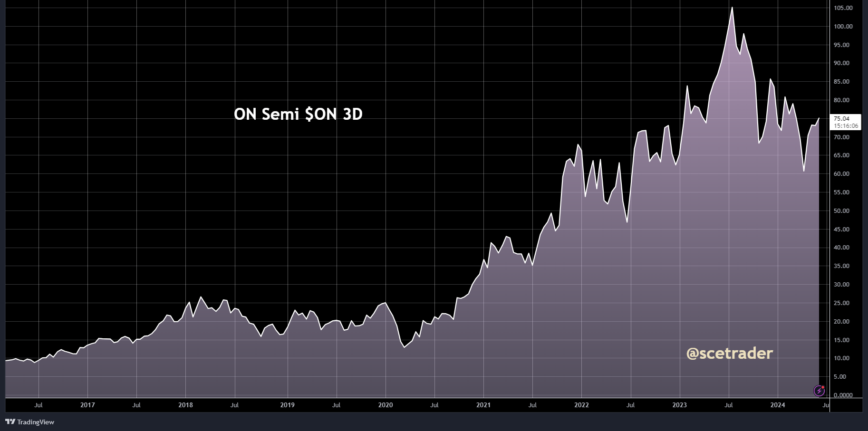Viewport: 868px width, 431px height.
Task: Select 2018 on the time axis
Action: coord(185,405)
